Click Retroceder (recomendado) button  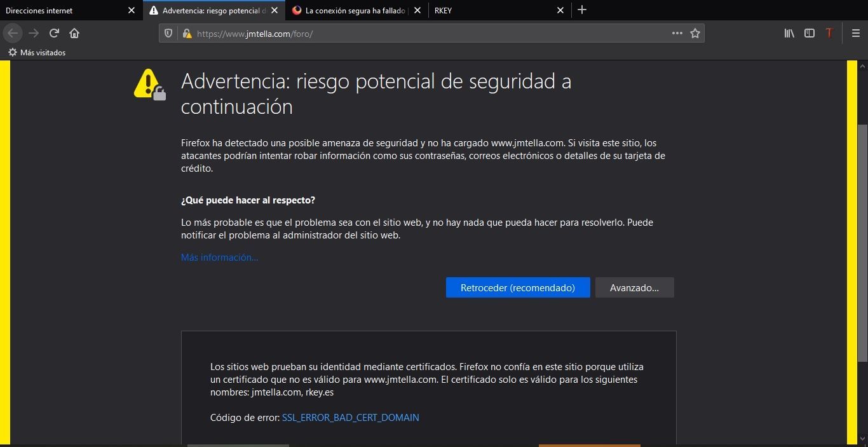(x=518, y=287)
